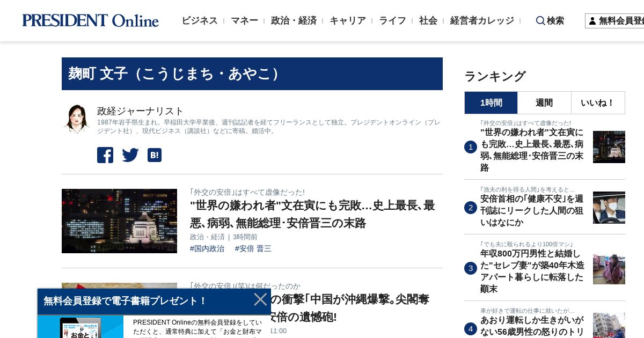Open the ライフ menu

pos(392,20)
